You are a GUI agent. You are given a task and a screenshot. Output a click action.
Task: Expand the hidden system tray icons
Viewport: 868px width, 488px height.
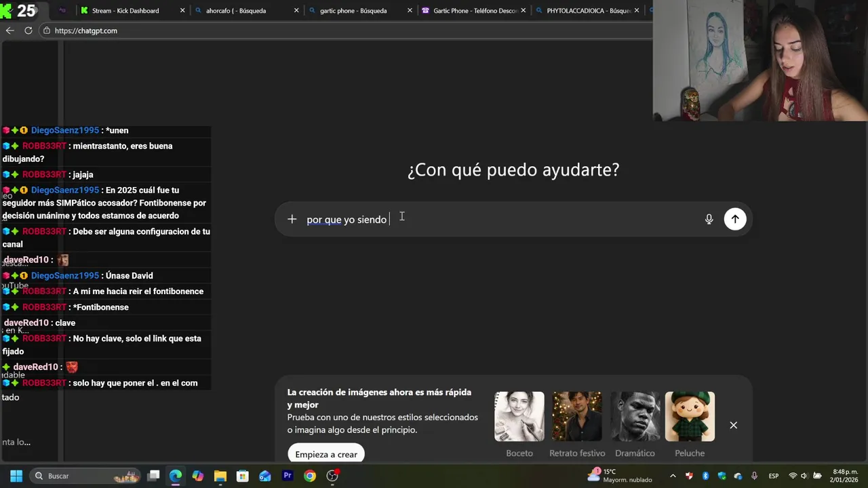click(673, 476)
